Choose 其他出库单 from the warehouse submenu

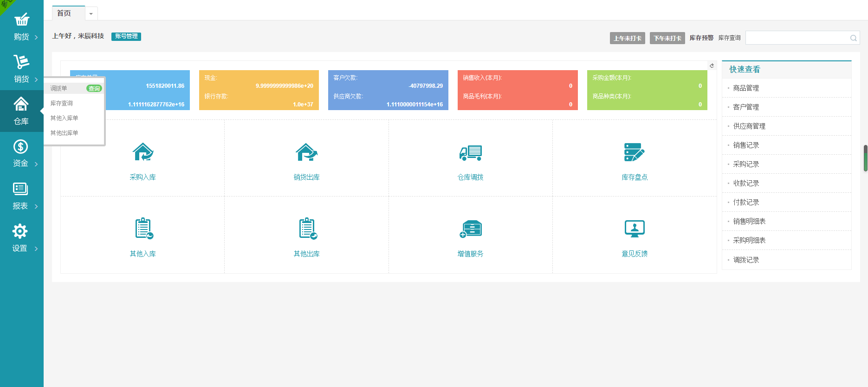65,133
